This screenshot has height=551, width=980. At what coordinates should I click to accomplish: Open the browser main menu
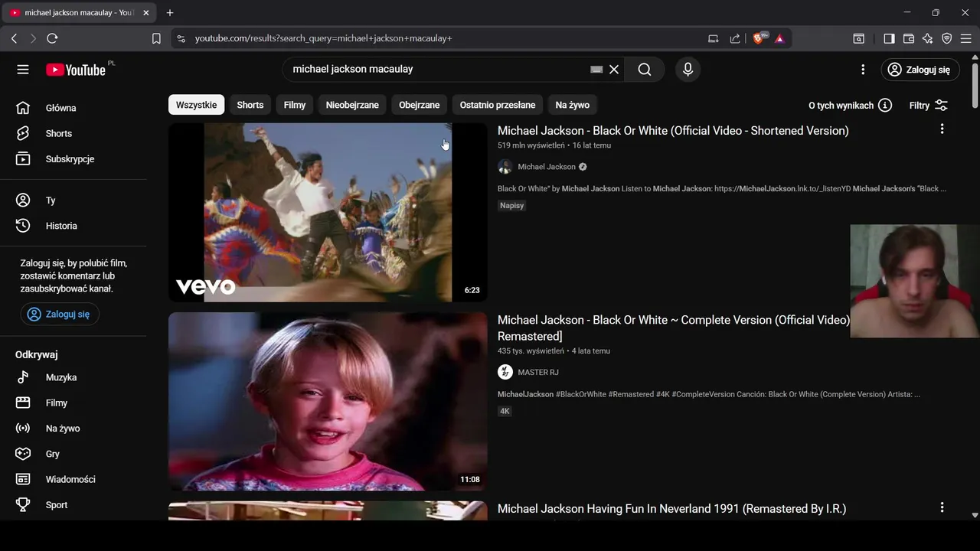coord(966,38)
